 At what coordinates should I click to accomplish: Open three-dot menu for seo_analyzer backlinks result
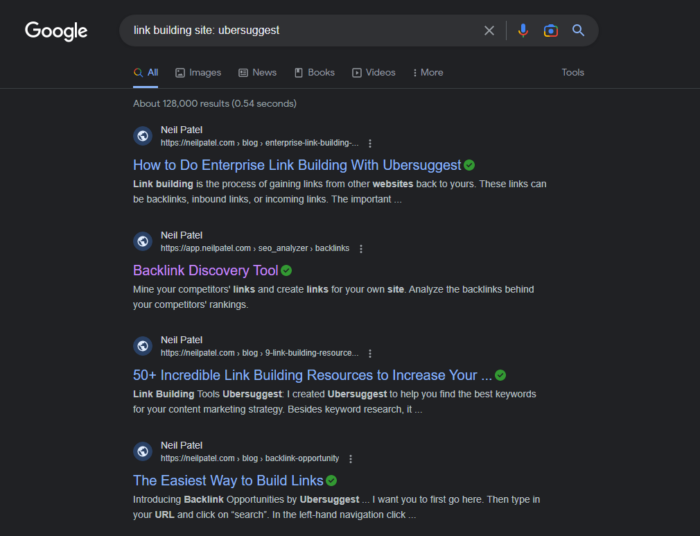pyautogui.click(x=361, y=249)
